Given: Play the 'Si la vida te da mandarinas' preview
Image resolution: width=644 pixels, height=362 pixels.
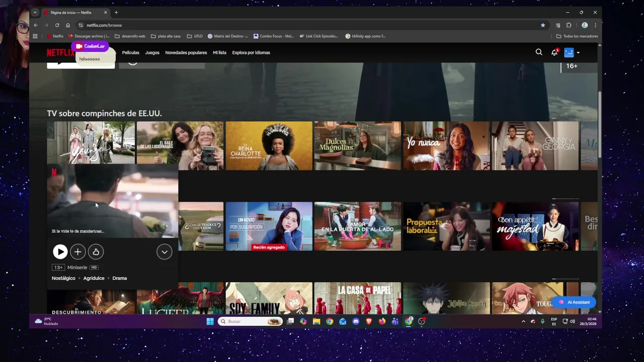Looking at the screenshot, I should pyautogui.click(x=60, y=252).
